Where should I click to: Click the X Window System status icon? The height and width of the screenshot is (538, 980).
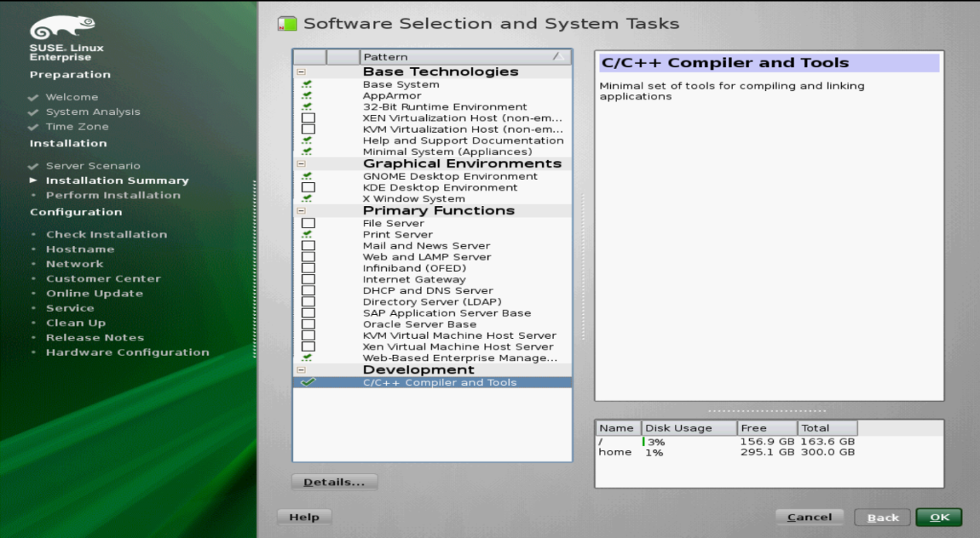tap(308, 199)
